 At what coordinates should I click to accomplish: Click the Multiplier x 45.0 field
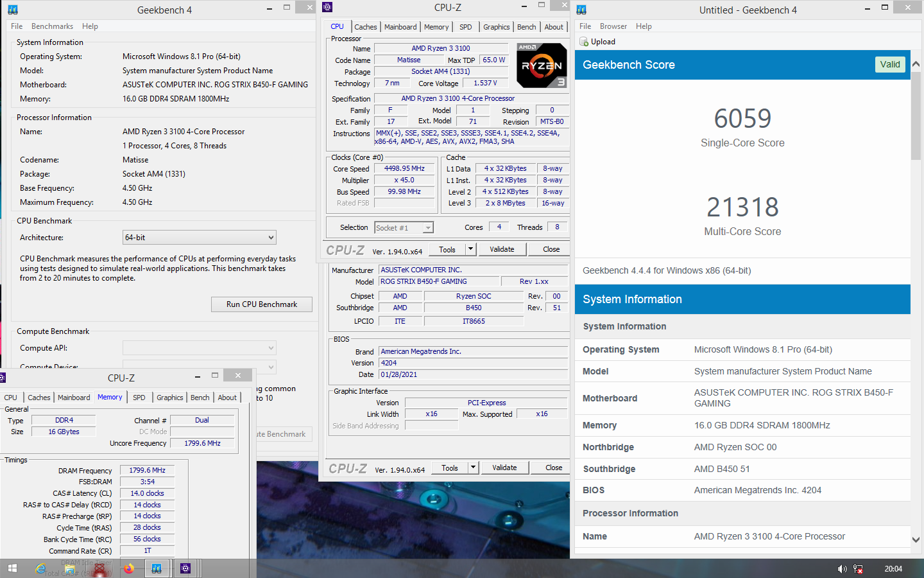(x=404, y=180)
